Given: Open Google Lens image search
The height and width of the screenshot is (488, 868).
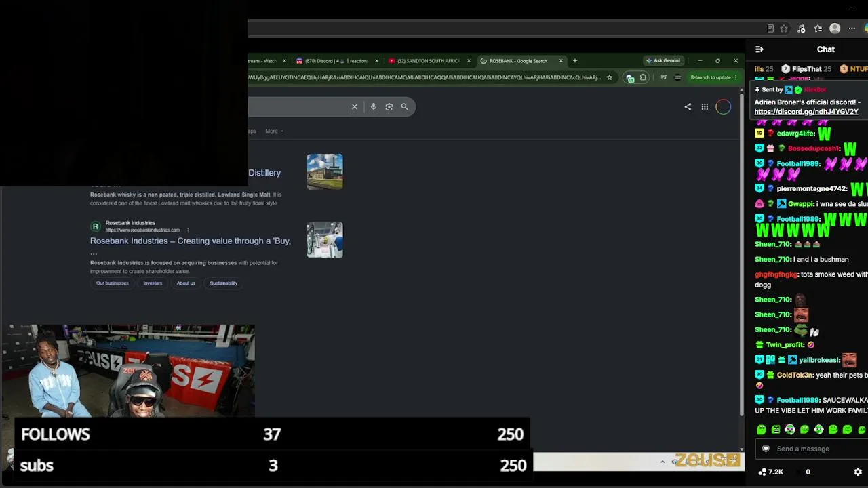Looking at the screenshot, I should [389, 106].
